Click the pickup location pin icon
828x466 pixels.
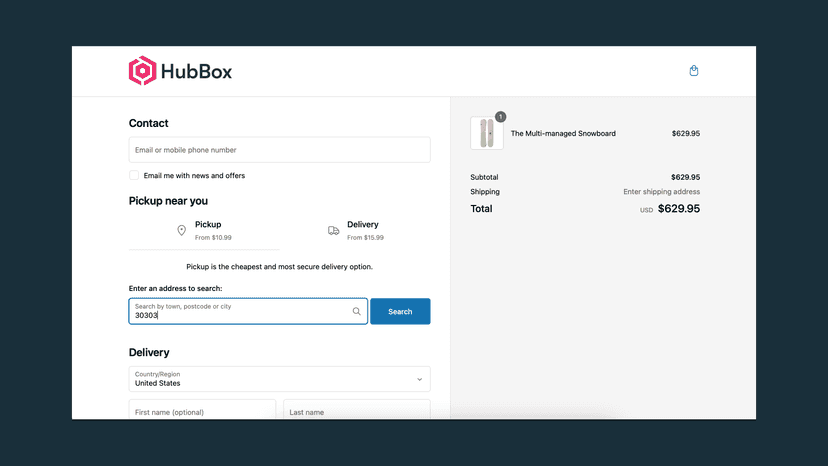click(x=181, y=230)
